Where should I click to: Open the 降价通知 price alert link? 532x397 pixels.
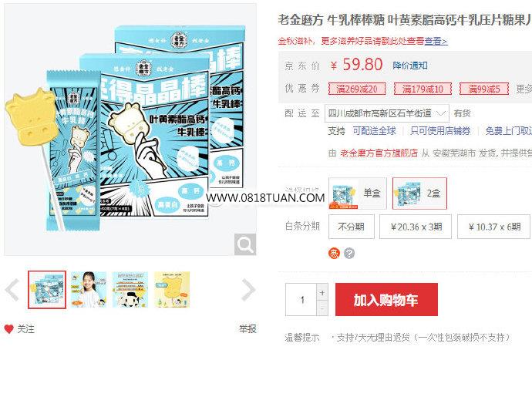point(410,66)
